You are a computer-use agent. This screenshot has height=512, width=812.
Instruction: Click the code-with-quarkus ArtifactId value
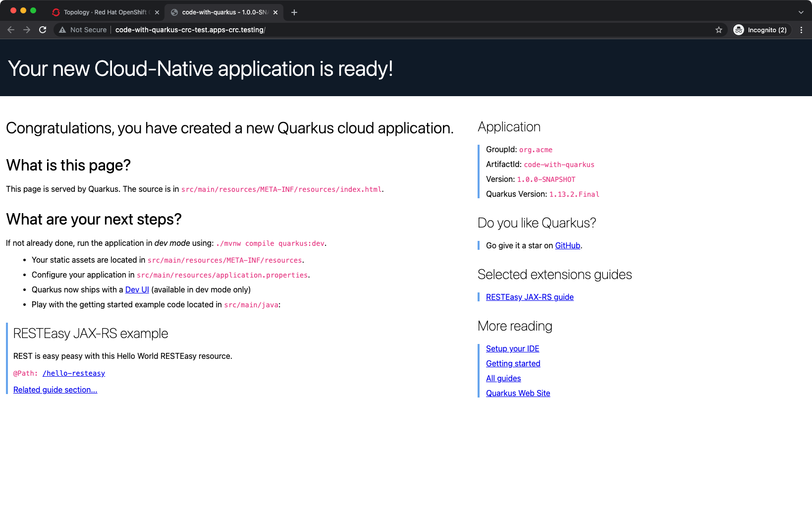point(559,165)
